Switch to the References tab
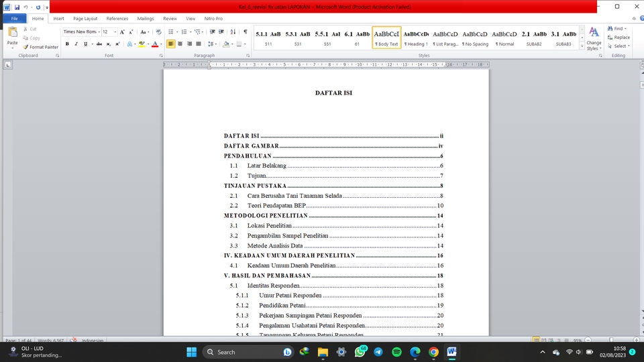Screen dimensions: 644x362 117,19
